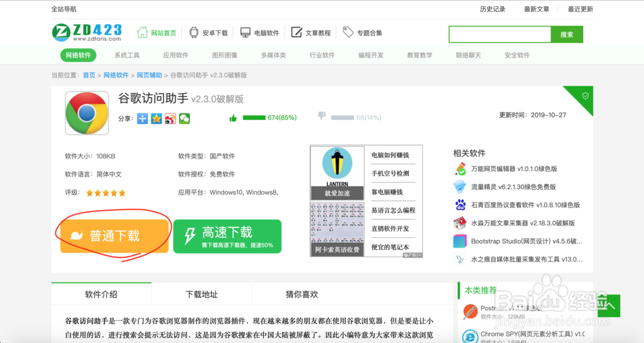The height and width of the screenshot is (343, 644).
Task: Open 便宜的笔记本 ad link
Action: (x=390, y=247)
